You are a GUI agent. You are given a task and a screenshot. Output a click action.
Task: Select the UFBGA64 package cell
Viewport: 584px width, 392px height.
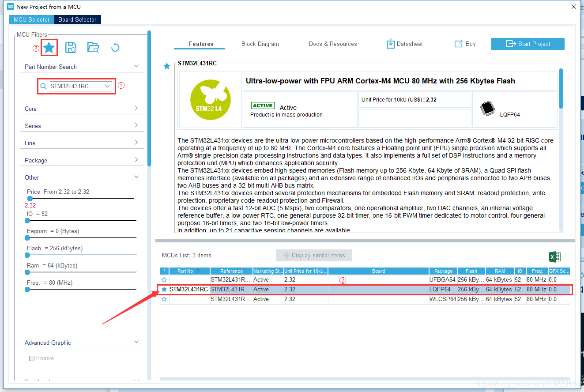click(x=443, y=280)
